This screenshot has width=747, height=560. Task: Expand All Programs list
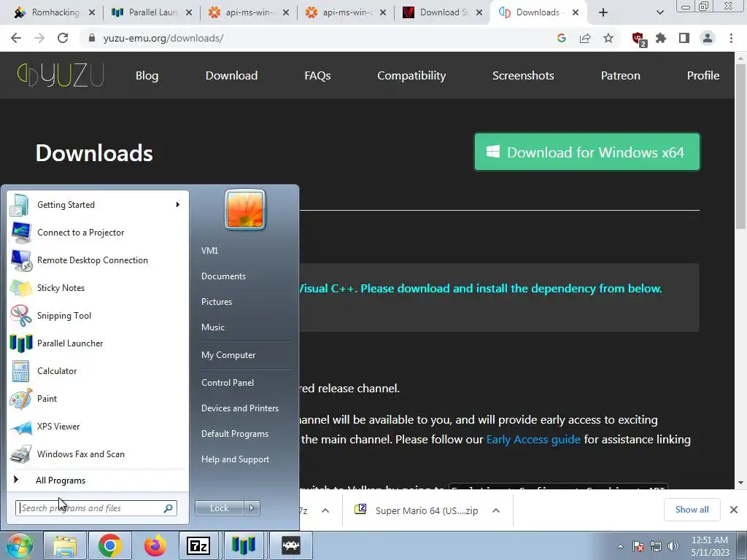tap(98, 480)
